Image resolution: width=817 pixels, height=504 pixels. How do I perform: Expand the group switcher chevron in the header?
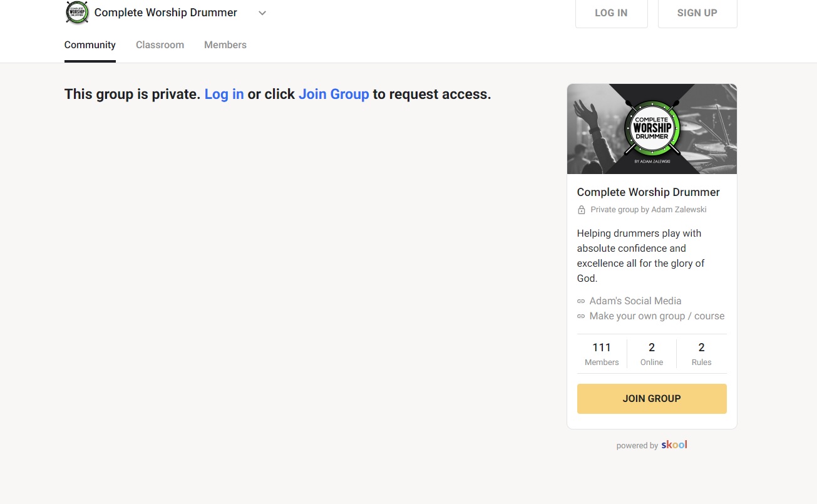pyautogui.click(x=262, y=13)
